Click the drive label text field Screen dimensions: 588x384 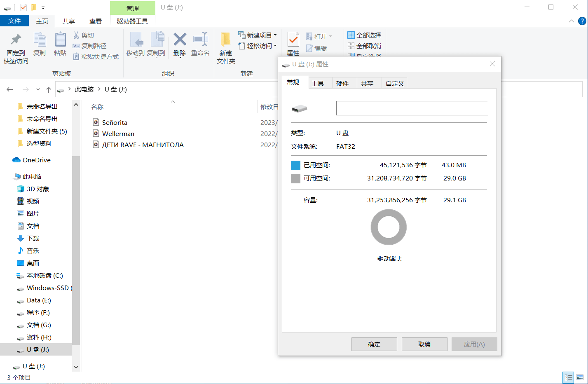pyautogui.click(x=412, y=108)
